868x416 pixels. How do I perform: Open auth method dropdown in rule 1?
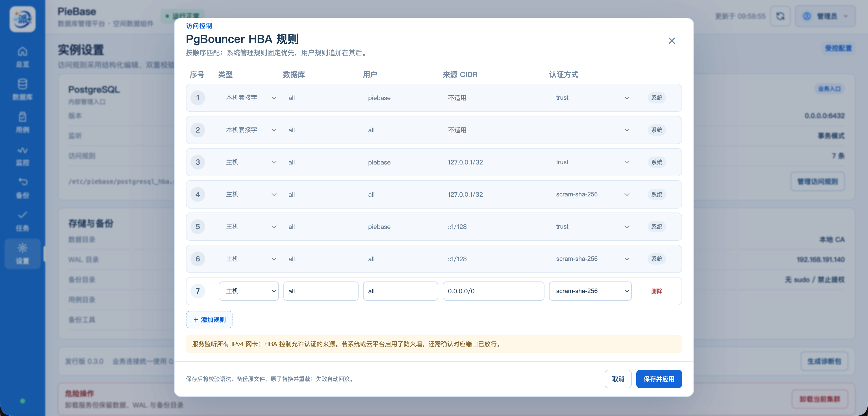(x=590, y=98)
